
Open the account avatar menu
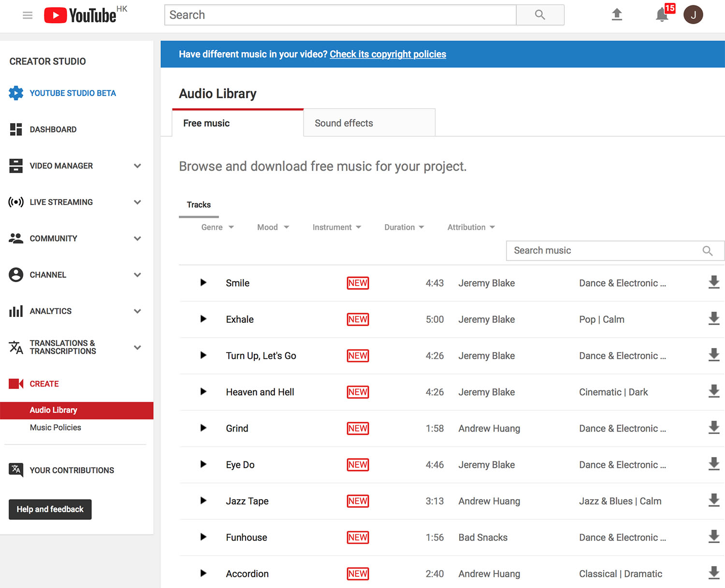693,14
